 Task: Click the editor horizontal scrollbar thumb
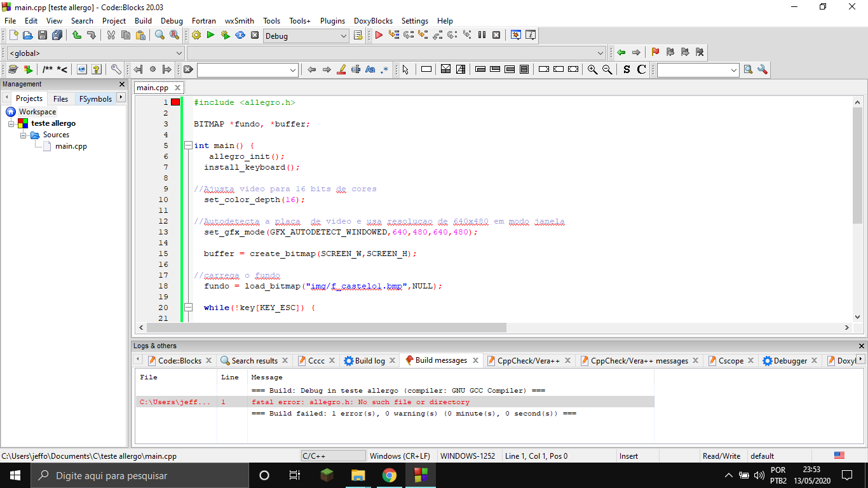[326, 327]
